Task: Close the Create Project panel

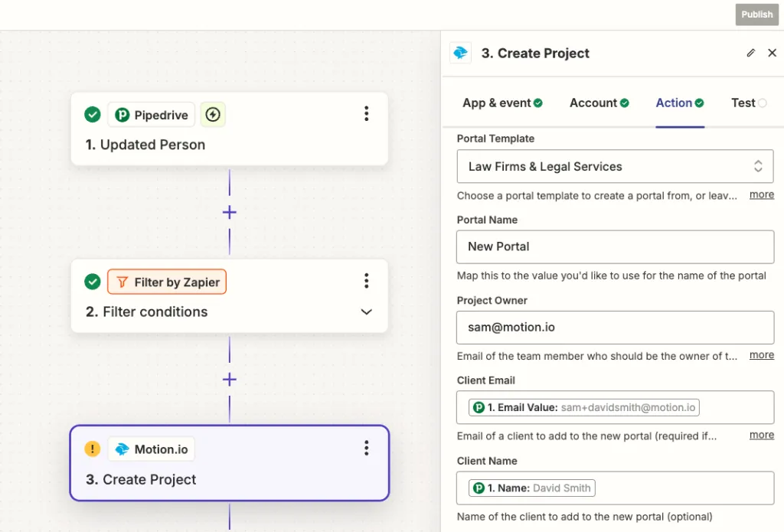Action: (772, 53)
